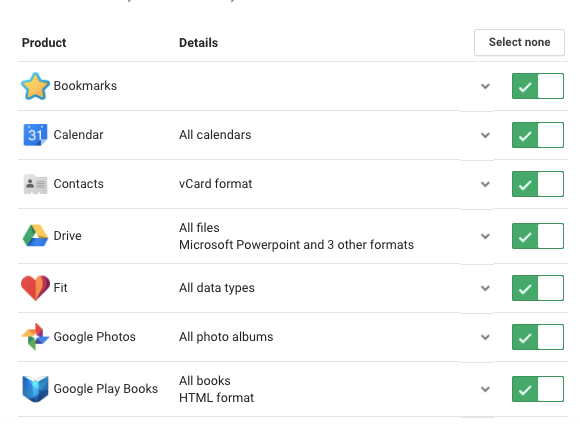The image size is (580, 428).
Task: Click the Contacts card icon
Action: pyautogui.click(x=35, y=184)
